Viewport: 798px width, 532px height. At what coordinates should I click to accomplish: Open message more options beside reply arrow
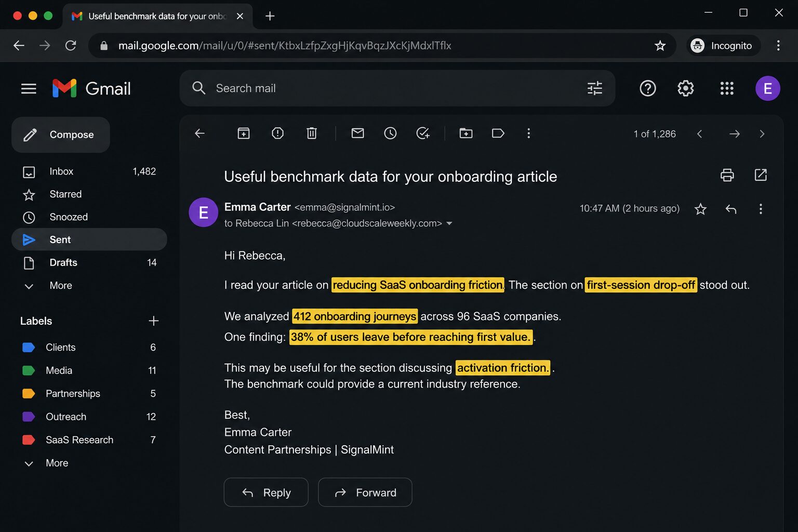pos(761,209)
